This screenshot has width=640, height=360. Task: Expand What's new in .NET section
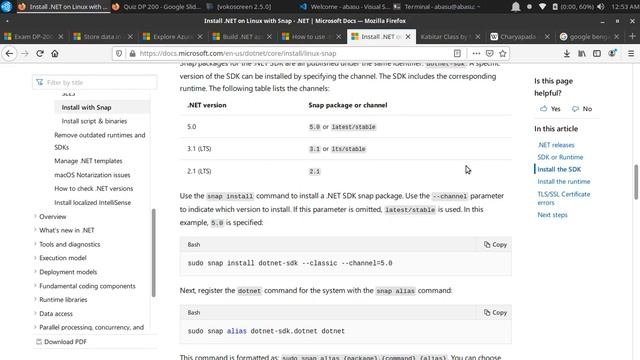(67, 230)
